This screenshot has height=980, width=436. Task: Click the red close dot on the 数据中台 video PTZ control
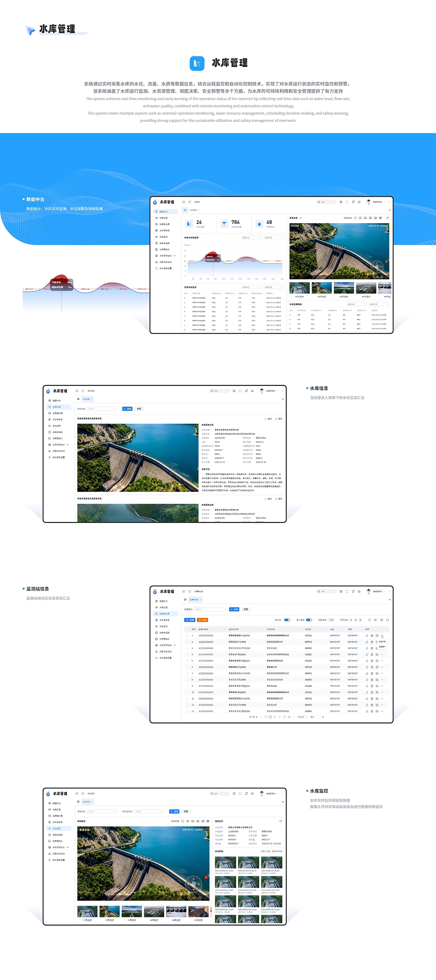point(386,262)
